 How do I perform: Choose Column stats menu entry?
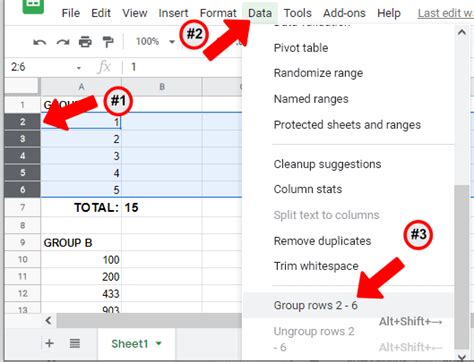click(x=308, y=189)
